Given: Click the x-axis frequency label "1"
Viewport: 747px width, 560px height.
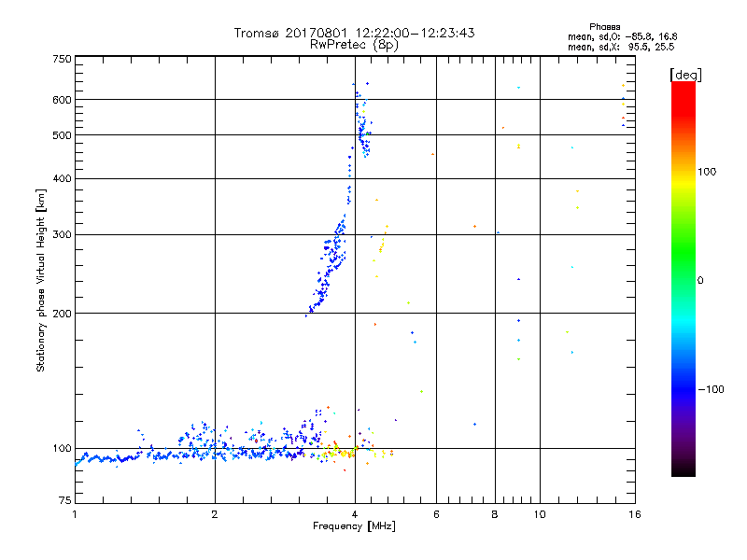Looking at the screenshot, I should coord(75,514).
